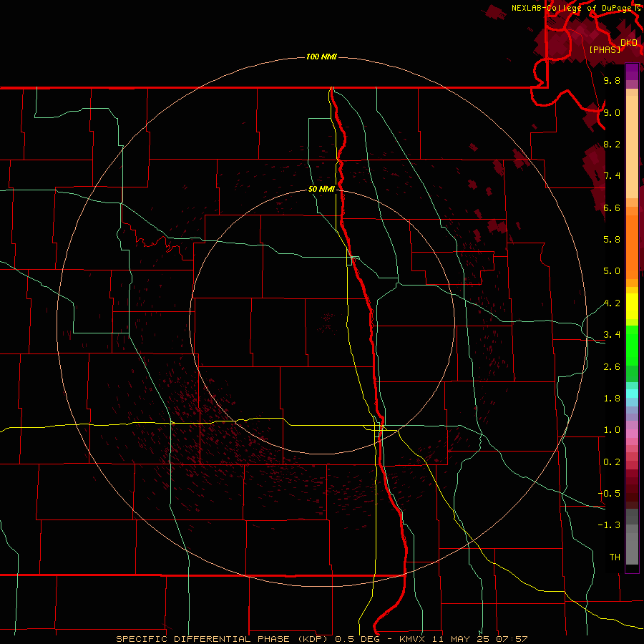This screenshot has width=644, height=644.
Task: Click the 1.8 color scale value
Action: pyautogui.click(x=612, y=399)
